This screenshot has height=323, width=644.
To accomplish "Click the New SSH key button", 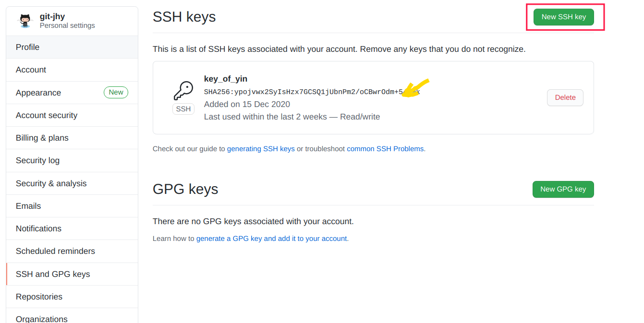I will [x=564, y=17].
